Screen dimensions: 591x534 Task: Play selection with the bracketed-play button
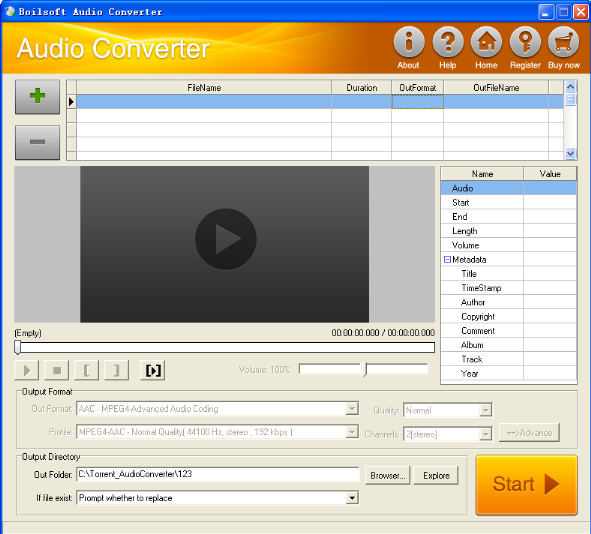153,370
